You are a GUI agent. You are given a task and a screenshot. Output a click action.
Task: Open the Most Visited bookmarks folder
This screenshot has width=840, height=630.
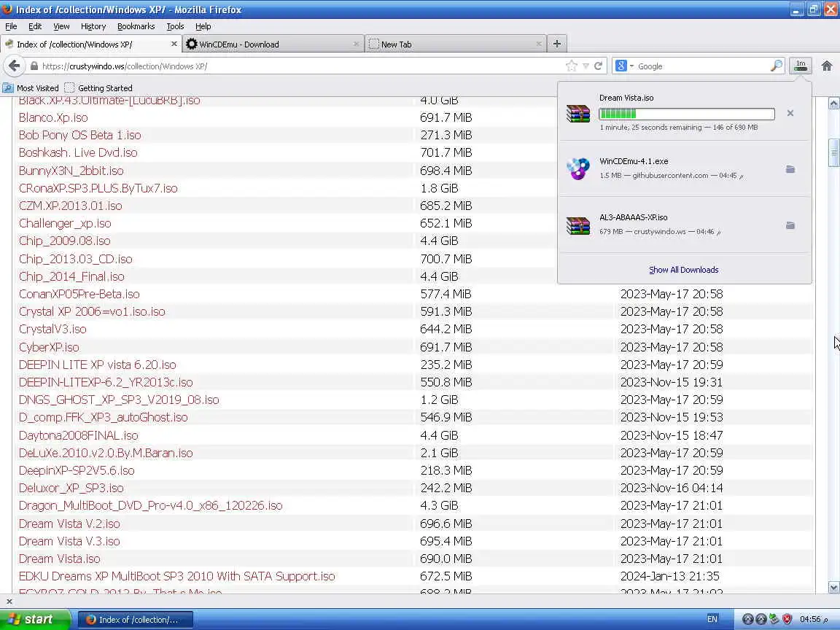[x=31, y=87]
